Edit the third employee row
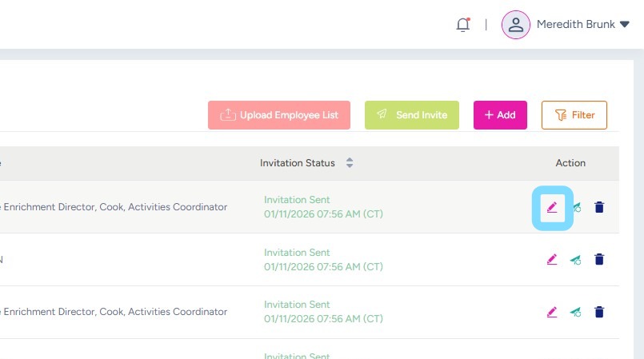This screenshot has height=359, width=644. tap(552, 312)
